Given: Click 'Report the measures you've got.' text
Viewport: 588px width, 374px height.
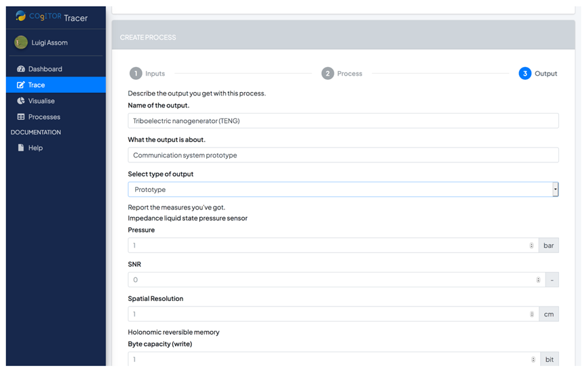Looking at the screenshot, I should 176,208.
